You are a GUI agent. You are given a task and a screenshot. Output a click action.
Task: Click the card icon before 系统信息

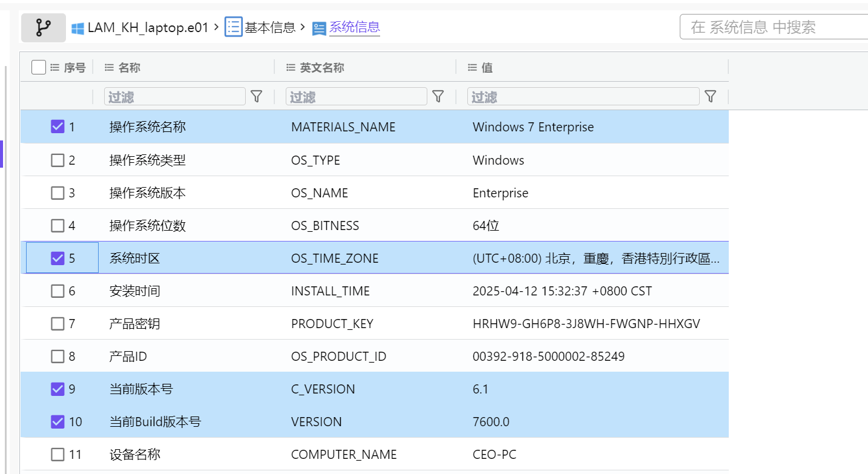pos(319,28)
